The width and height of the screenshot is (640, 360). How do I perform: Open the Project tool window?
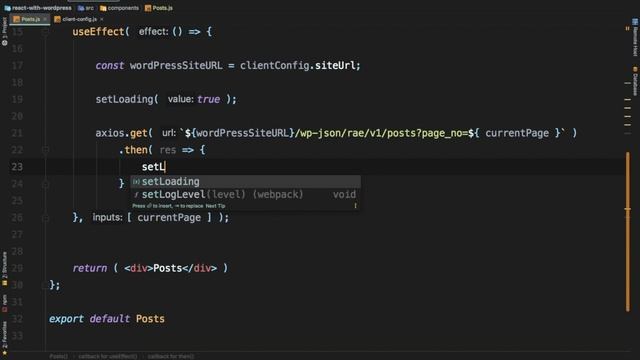pos(4,31)
